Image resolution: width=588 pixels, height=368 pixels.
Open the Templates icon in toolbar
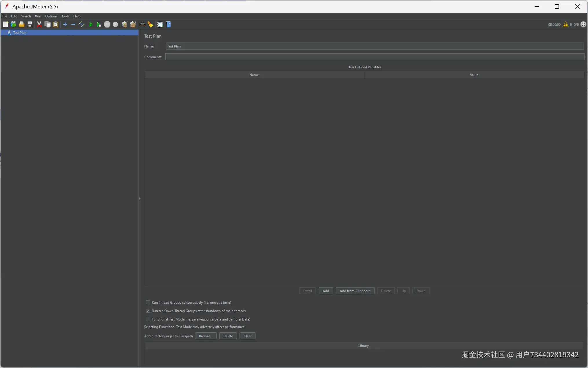click(x=13, y=25)
